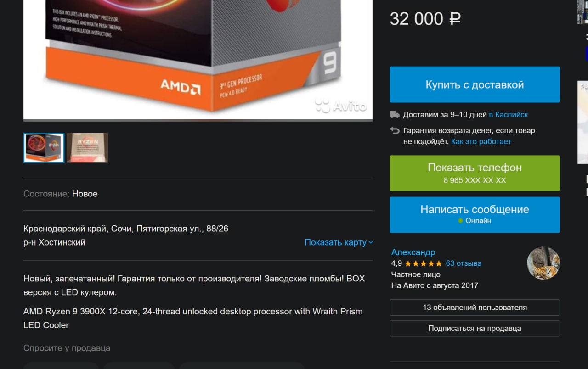View the 63 отзыва reviews link
The image size is (588, 369).
click(x=464, y=263)
